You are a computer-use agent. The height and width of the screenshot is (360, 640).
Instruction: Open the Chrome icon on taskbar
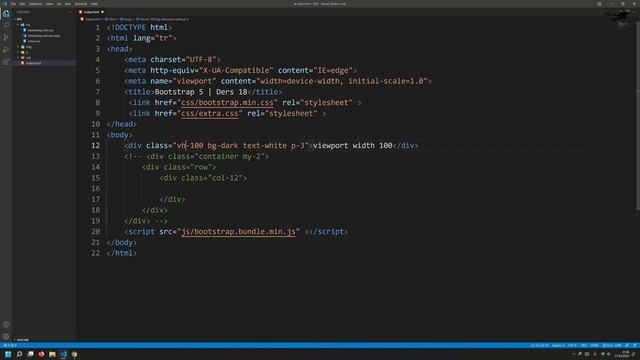point(74,354)
